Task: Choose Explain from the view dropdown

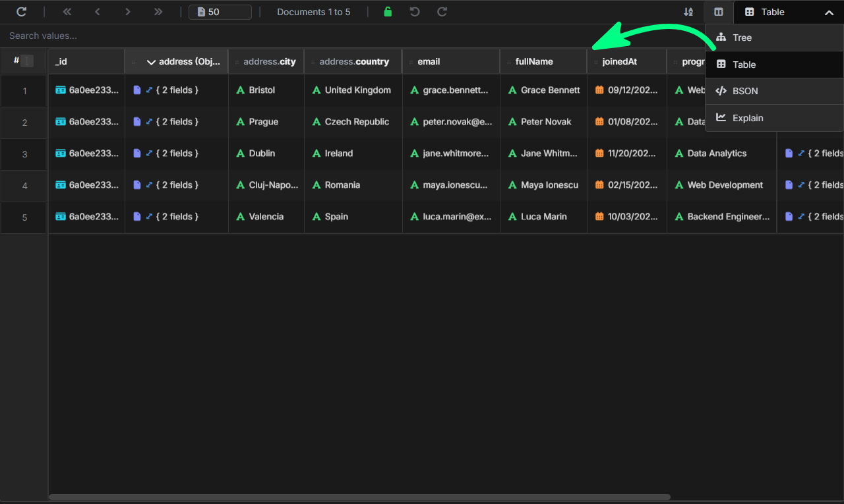Action: click(x=774, y=118)
